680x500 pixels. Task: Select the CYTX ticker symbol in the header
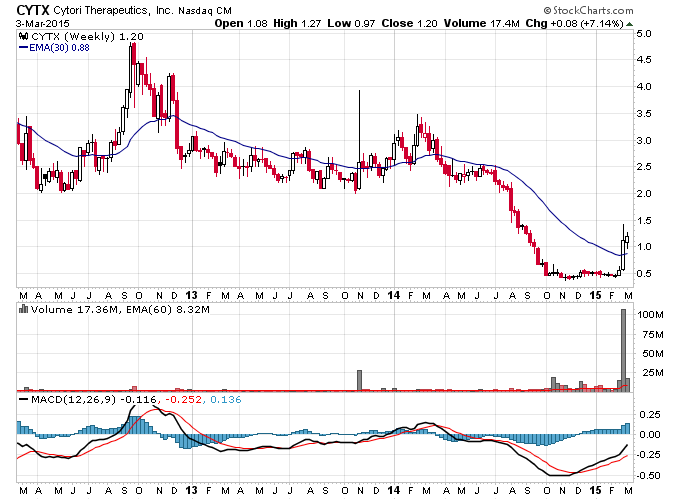point(33,10)
